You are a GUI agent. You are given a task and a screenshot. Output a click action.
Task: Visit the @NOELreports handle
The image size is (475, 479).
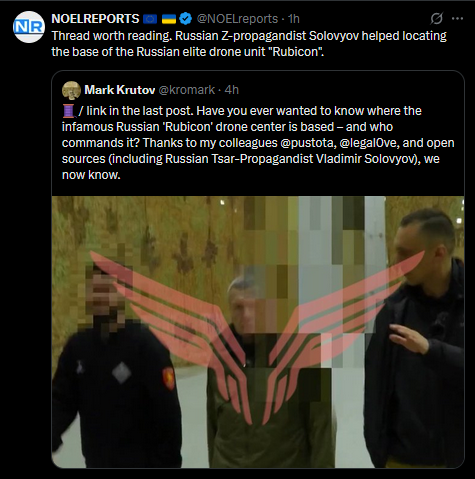pos(237,19)
